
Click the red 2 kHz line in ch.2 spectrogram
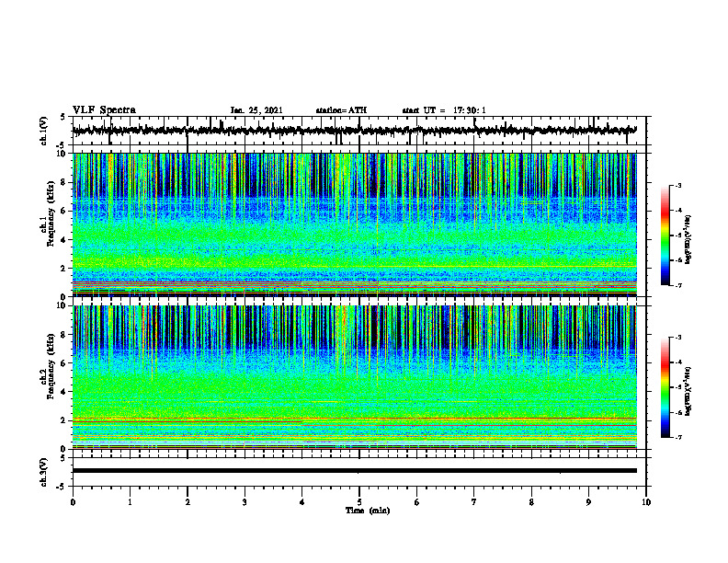point(355,419)
